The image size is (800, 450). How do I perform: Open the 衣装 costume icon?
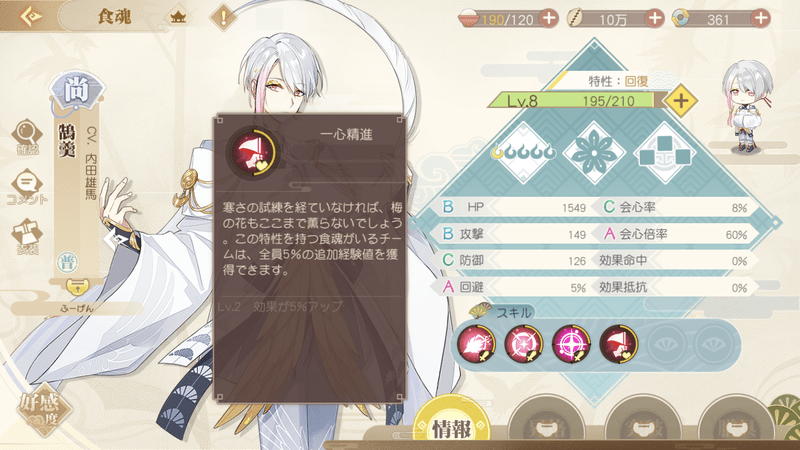(27, 237)
